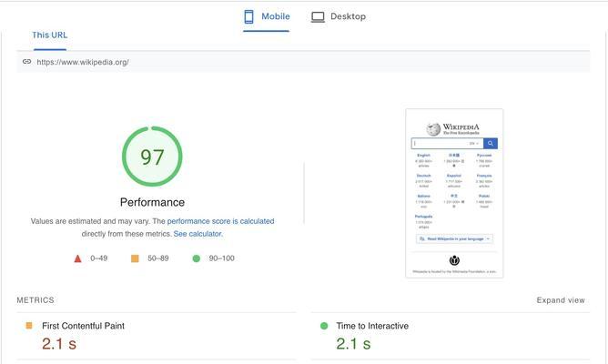Click the 0–49 legend label
This screenshot has width=608, height=364.
pos(99,258)
